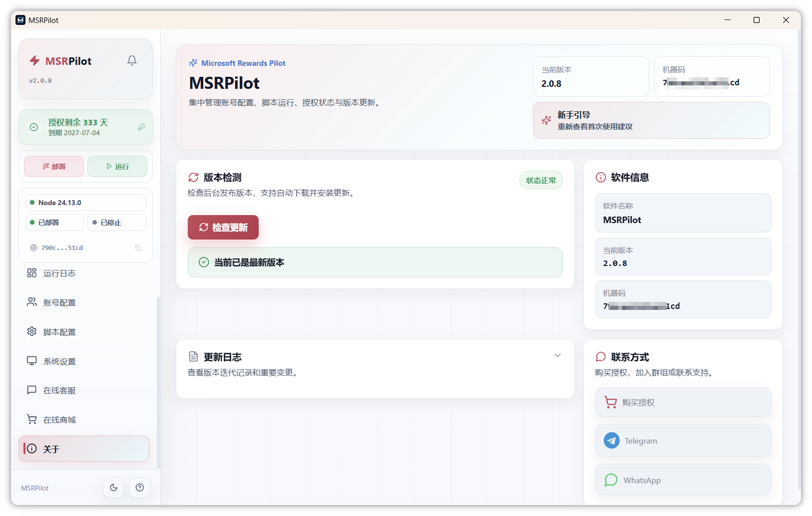Click the 部署 deploy button
This screenshot has width=812, height=516.
54,166
